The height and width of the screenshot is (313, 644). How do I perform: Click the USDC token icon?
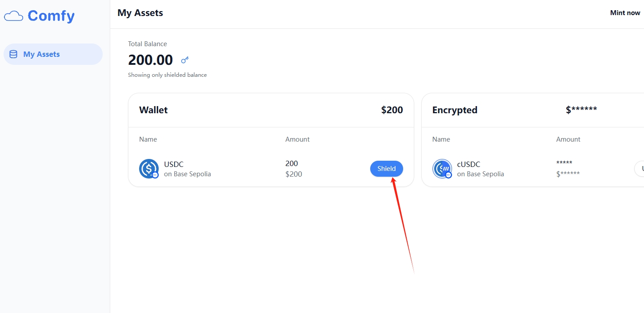pyautogui.click(x=149, y=169)
